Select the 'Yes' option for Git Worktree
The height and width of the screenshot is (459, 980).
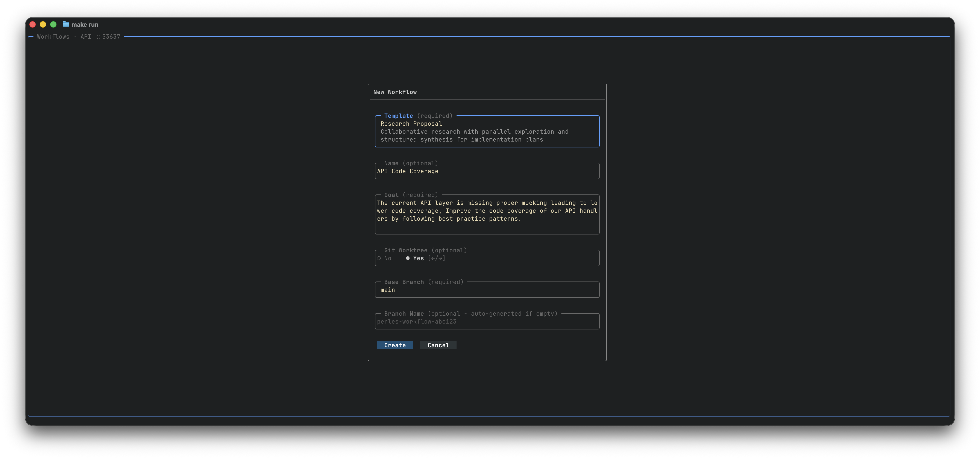415,258
